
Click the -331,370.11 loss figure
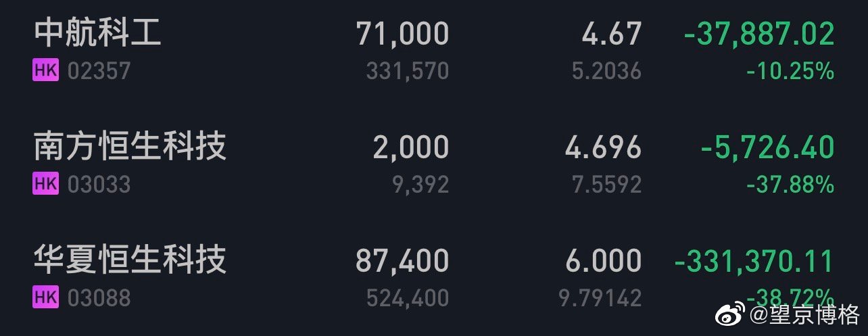click(754, 261)
